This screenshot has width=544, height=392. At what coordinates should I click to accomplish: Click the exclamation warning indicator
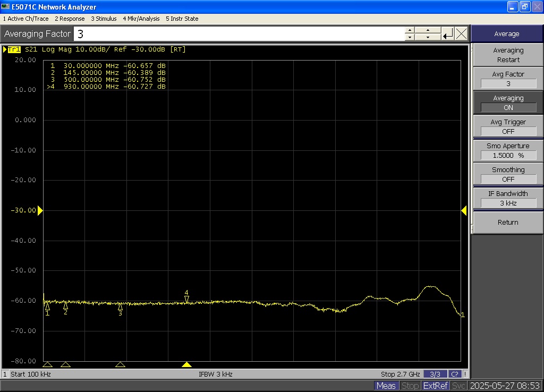tap(465, 374)
